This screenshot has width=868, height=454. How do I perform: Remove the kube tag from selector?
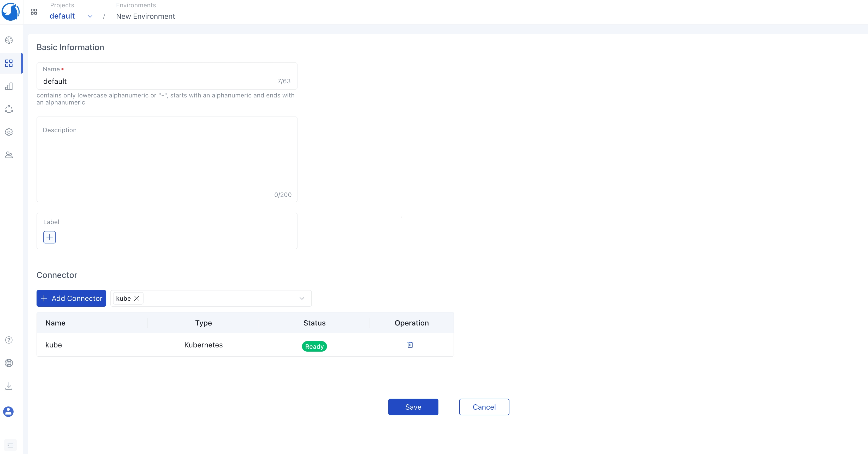tap(137, 298)
